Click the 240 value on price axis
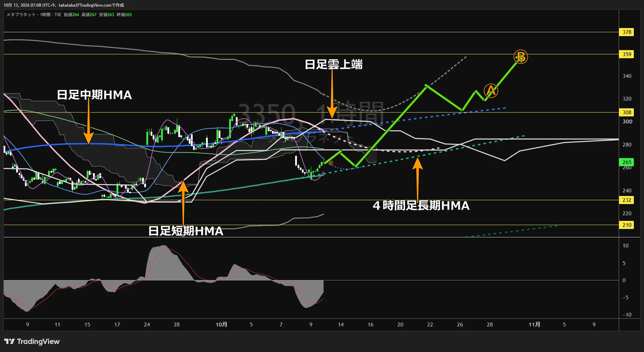 (627, 191)
